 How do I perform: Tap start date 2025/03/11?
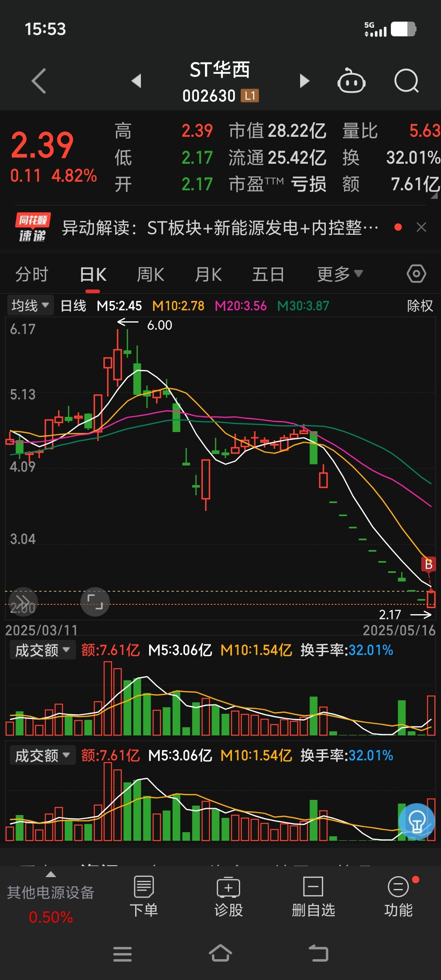click(41, 630)
